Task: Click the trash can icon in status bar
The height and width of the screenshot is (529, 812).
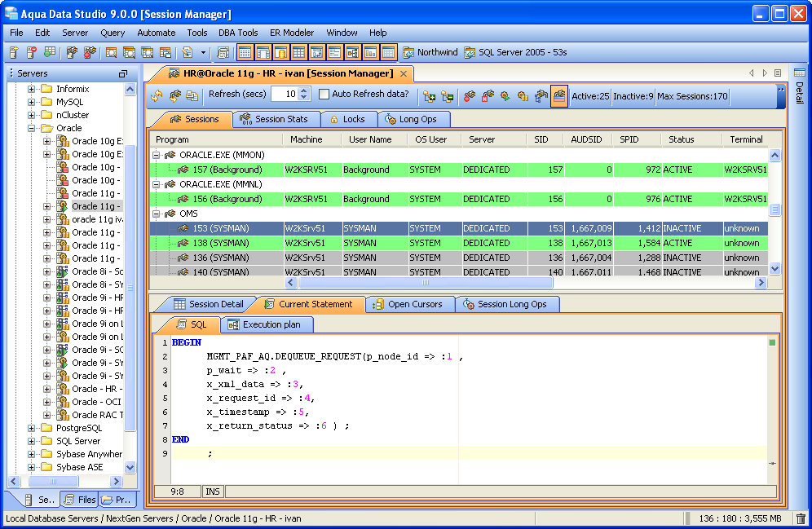Action: tap(801, 518)
